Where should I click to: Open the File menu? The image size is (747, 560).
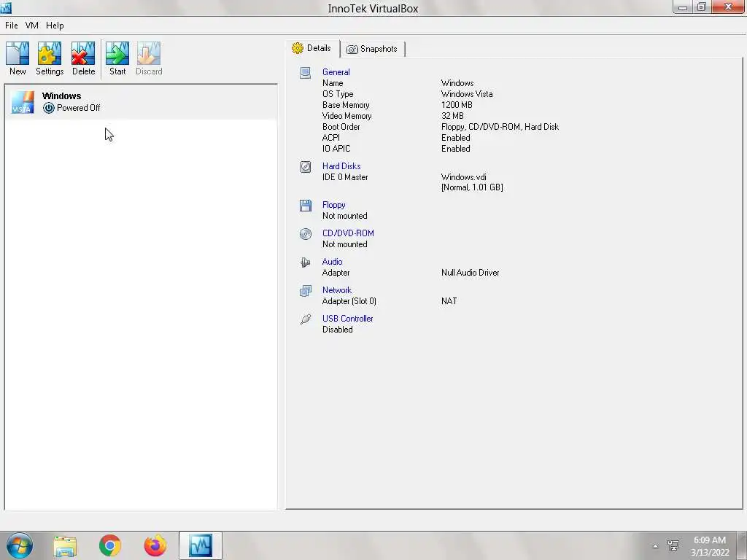point(12,26)
